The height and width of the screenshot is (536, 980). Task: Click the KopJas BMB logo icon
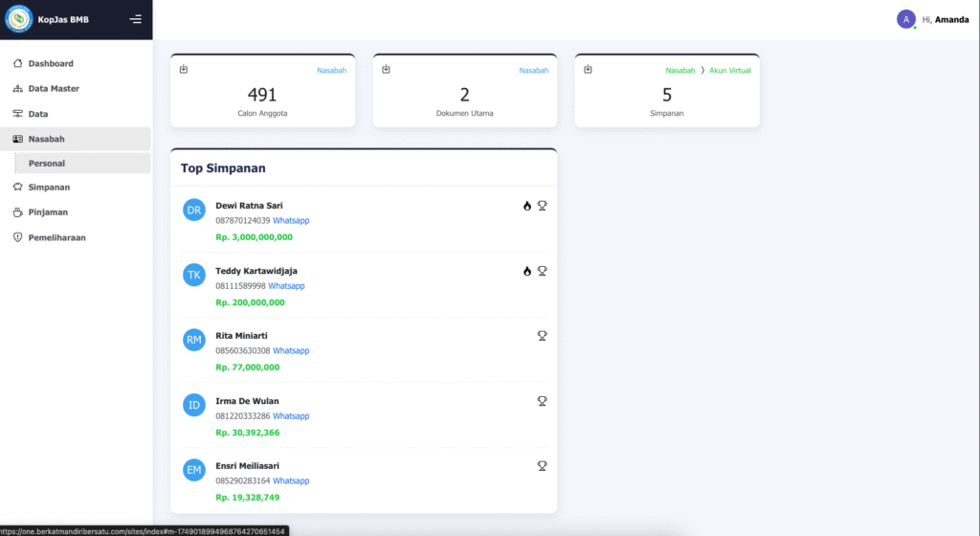point(19,19)
